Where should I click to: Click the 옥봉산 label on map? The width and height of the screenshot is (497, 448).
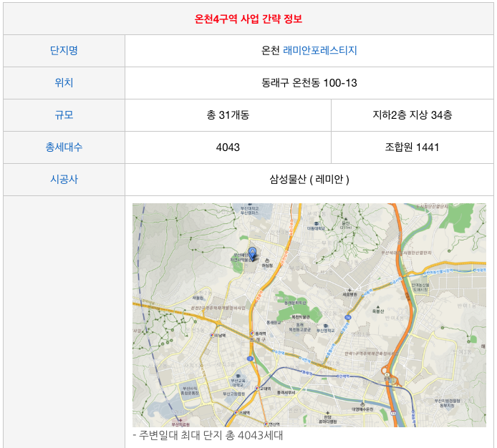click(378, 311)
